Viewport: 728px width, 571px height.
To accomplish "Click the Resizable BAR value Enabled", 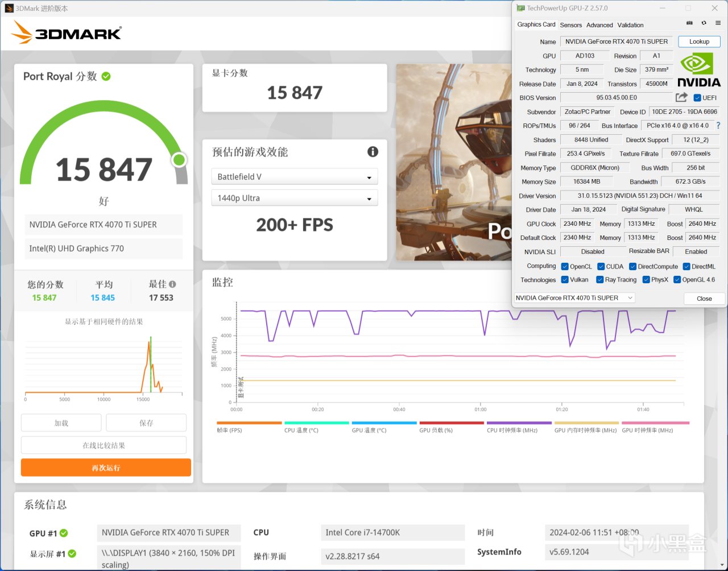I will tap(696, 252).
